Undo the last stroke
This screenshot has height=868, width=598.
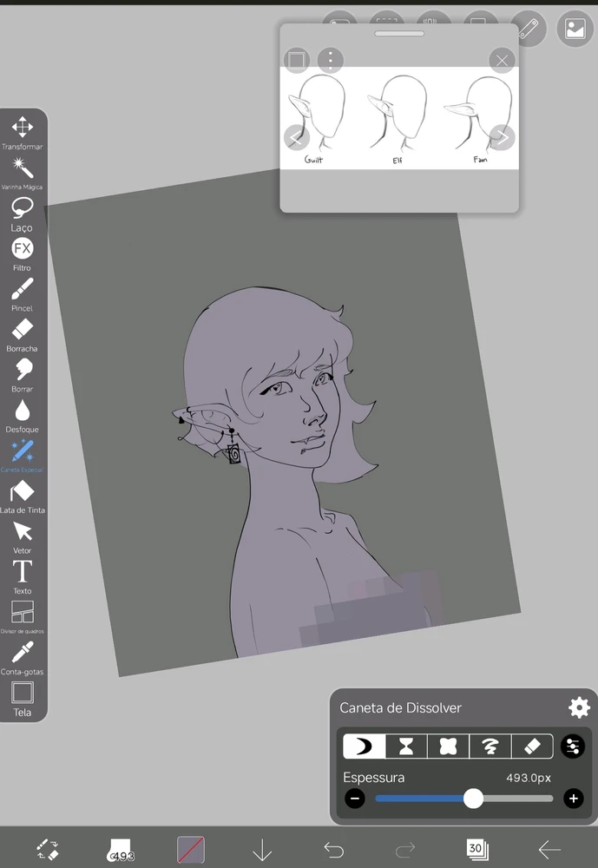point(333,849)
